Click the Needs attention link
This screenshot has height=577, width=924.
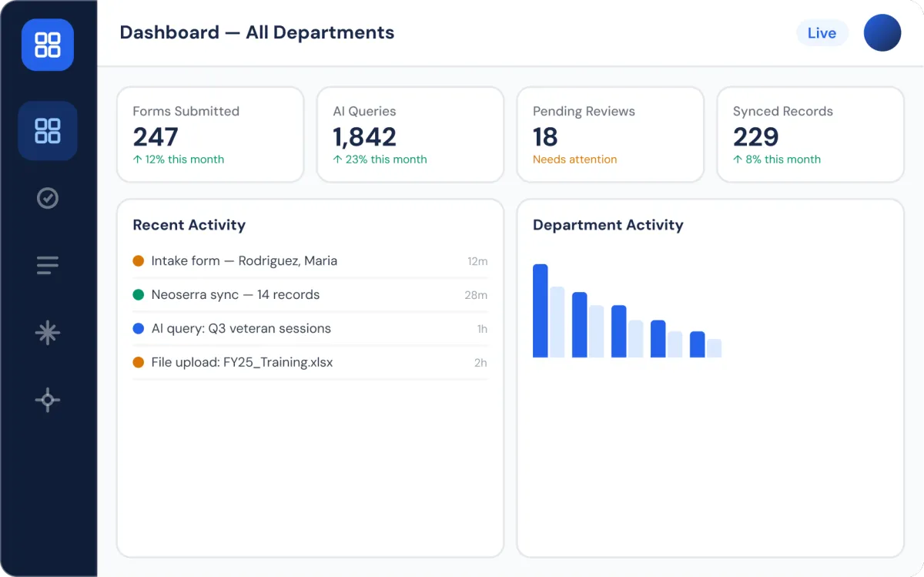pyautogui.click(x=575, y=159)
